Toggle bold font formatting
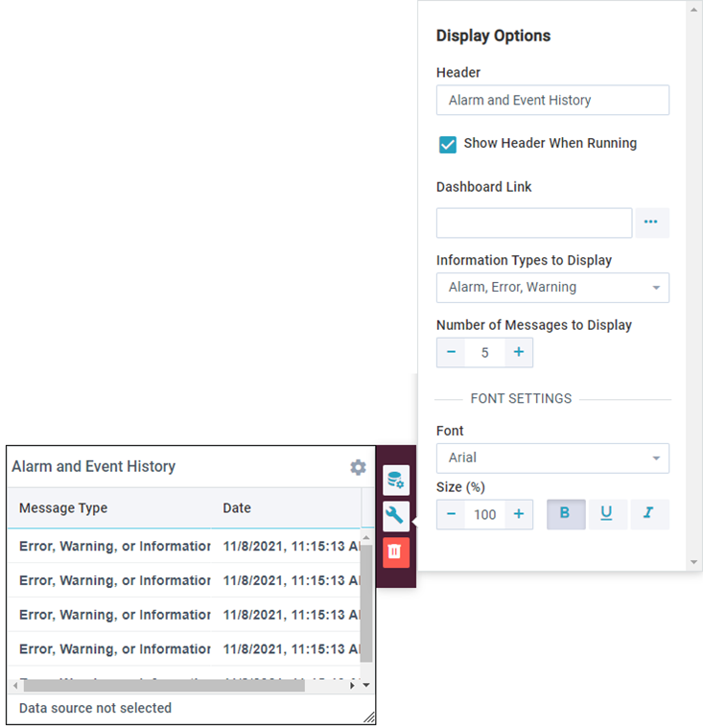This screenshot has height=728, width=703. pyautogui.click(x=565, y=514)
